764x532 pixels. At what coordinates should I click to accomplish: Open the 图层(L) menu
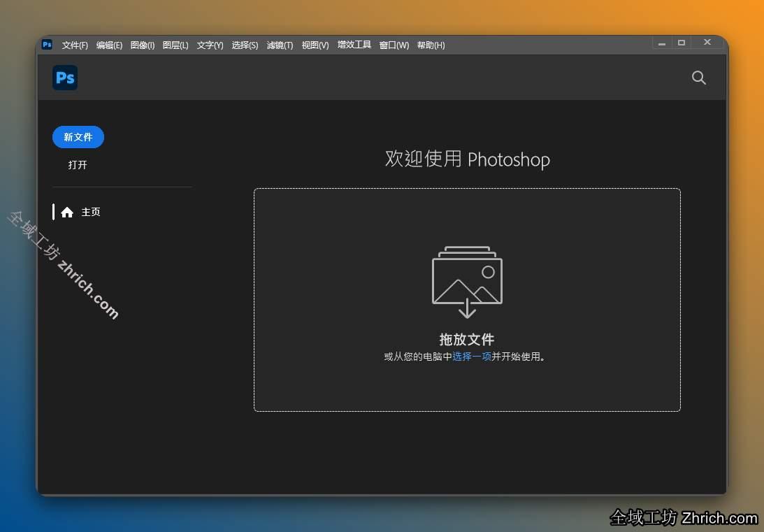(175, 45)
